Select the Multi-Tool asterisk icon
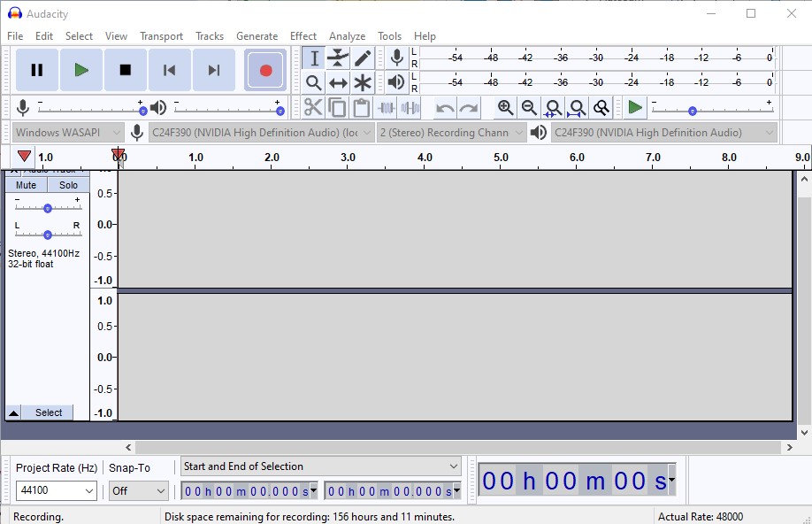 pyautogui.click(x=363, y=82)
